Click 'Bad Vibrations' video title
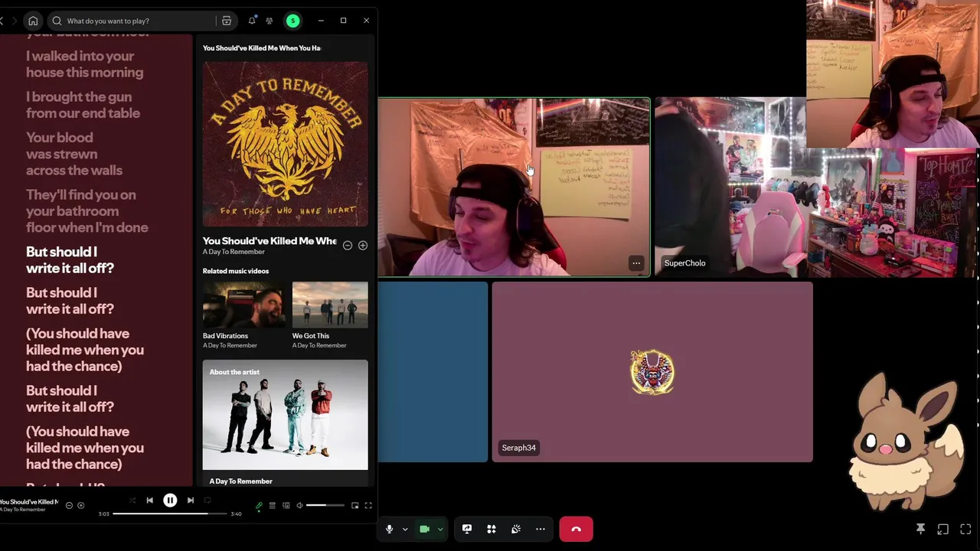The height and width of the screenshot is (551, 980). coord(225,336)
